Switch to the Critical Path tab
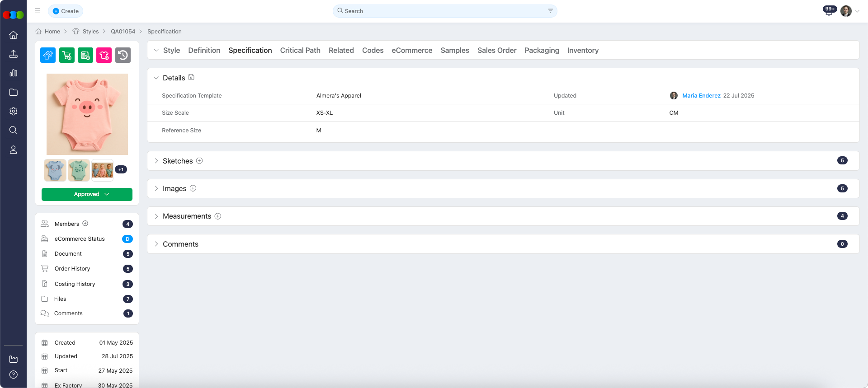This screenshot has height=388, width=868. coord(300,50)
